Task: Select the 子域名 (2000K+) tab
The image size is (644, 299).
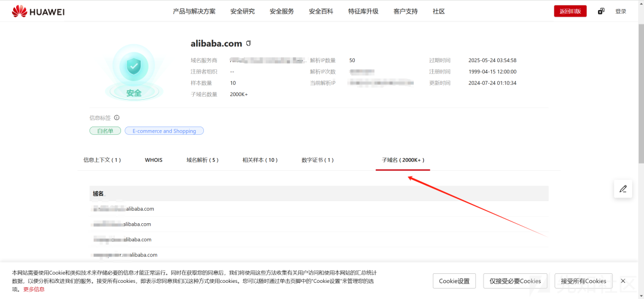Action: pos(403,160)
